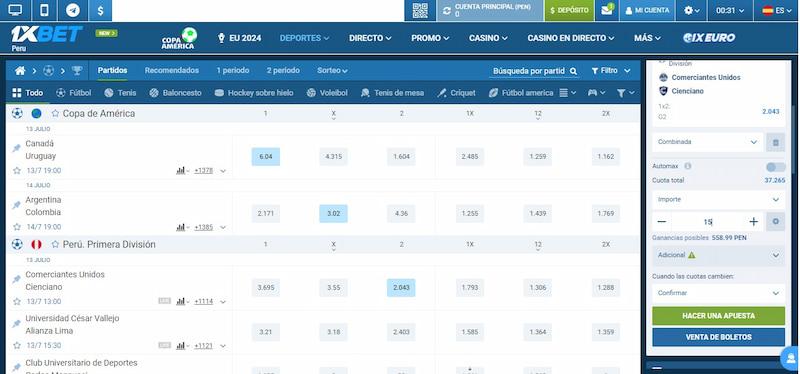This screenshot has width=800, height=374.
Task: Open the Copa América promo icon
Action: point(179,38)
